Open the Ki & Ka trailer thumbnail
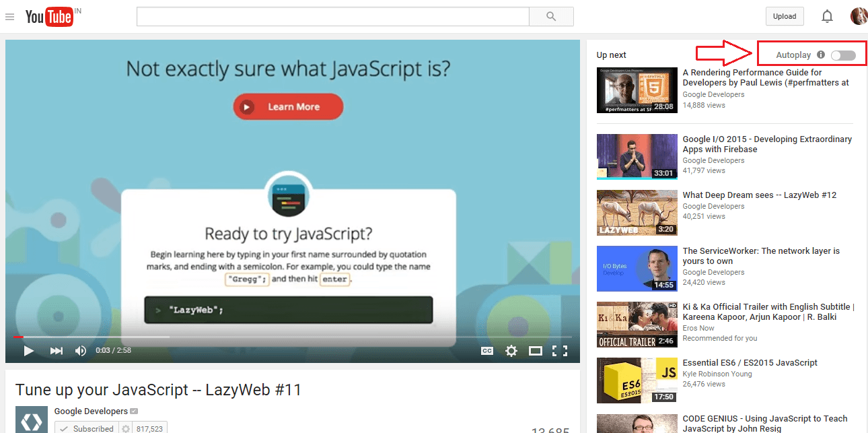The width and height of the screenshot is (868, 433). [637, 325]
